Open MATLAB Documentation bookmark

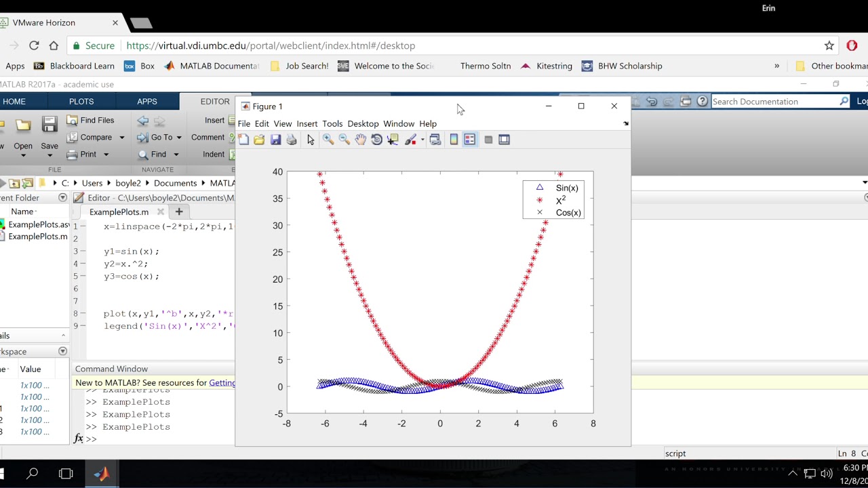[x=212, y=66]
